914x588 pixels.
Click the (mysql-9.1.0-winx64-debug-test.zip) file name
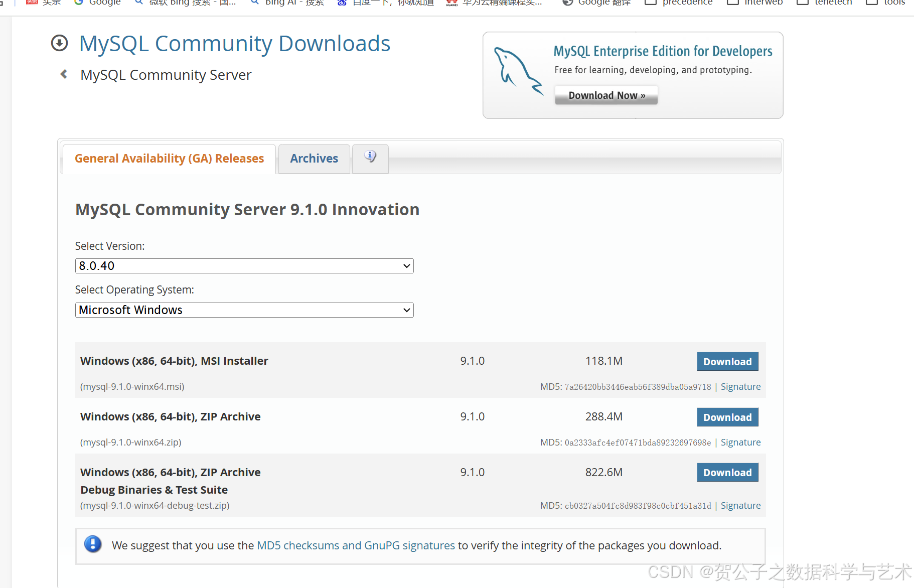pos(155,506)
